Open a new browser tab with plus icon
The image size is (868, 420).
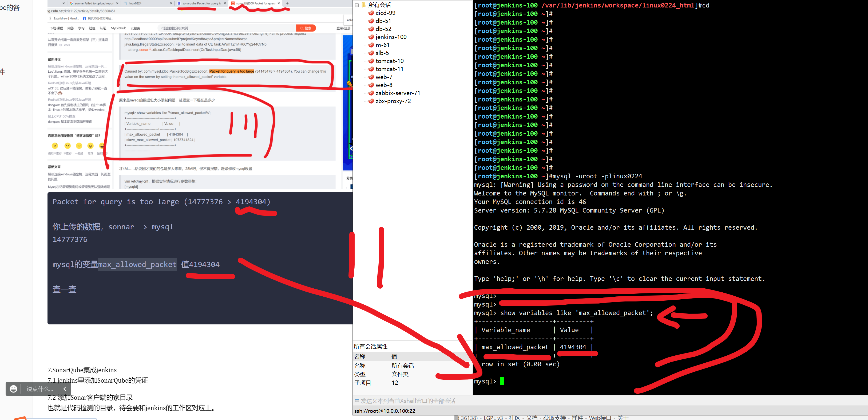pyautogui.click(x=287, y=3)
